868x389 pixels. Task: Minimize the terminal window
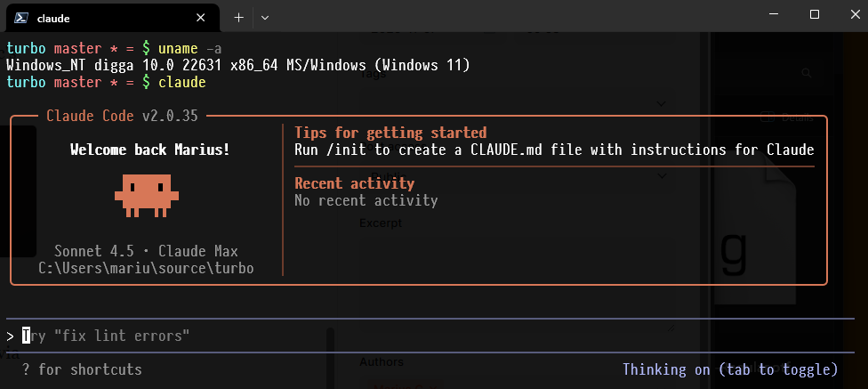(775, 14)
